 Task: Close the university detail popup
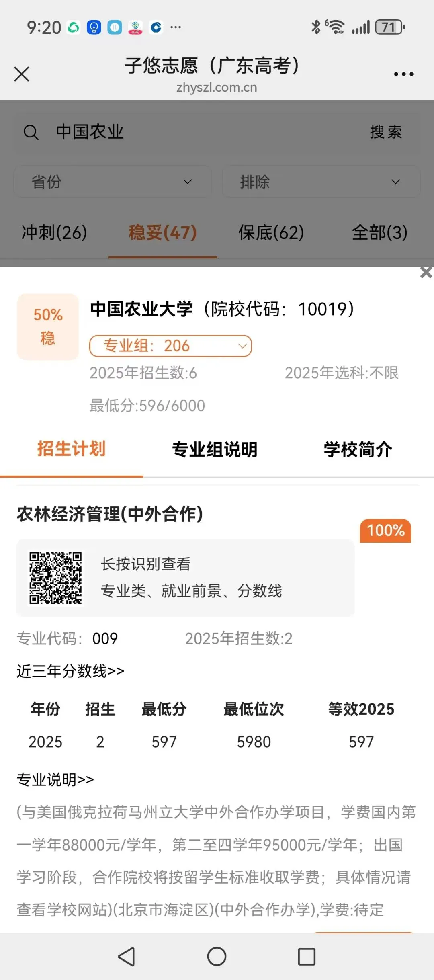point(426,272)
